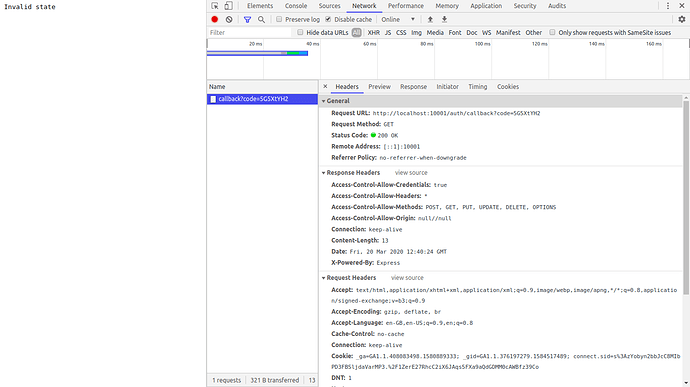Import HAR file upload arrow icon
690x387 pixels.
pyautogui.click(x=430, y=19)
